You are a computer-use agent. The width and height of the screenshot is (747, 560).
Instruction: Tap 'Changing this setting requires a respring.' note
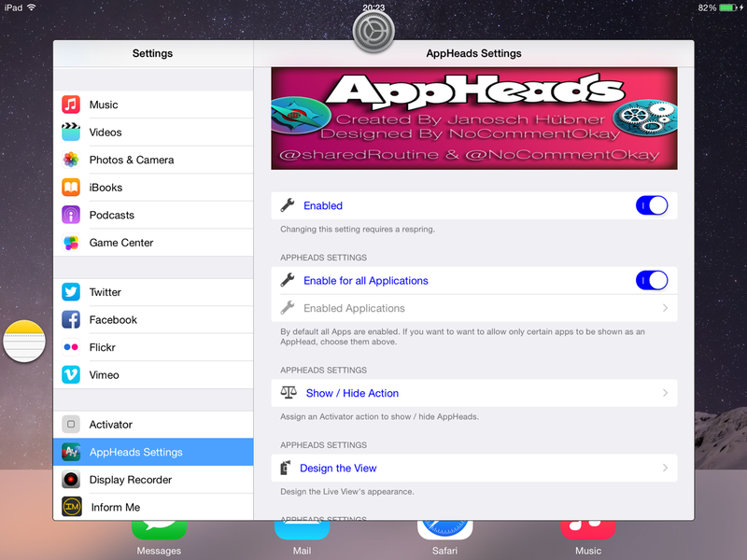click(358, 229)
